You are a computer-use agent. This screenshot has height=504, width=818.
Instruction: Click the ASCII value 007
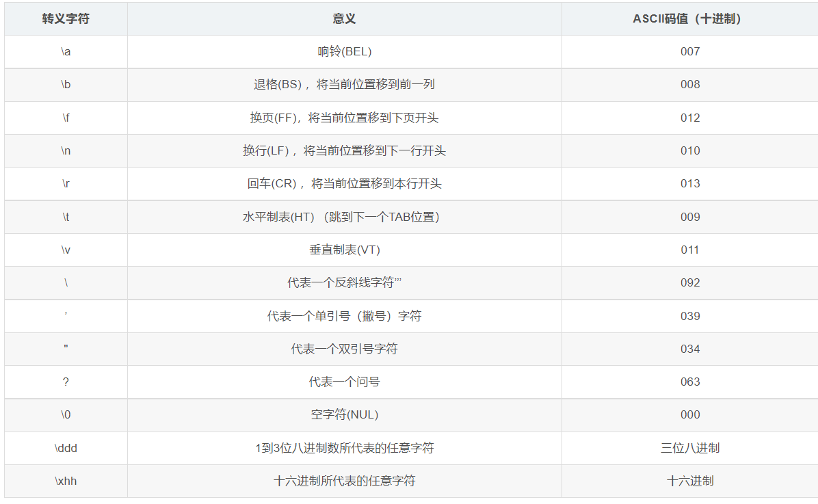click(x=689, y=52)
